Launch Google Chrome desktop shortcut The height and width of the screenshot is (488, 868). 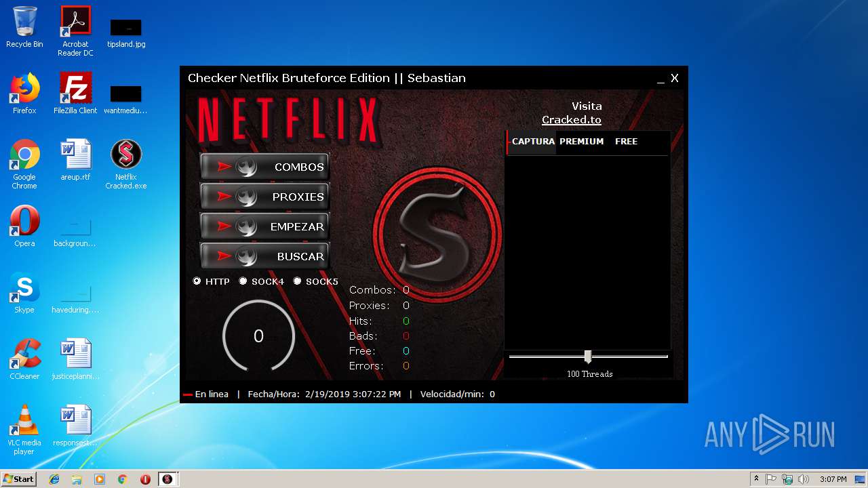point(24,164)
